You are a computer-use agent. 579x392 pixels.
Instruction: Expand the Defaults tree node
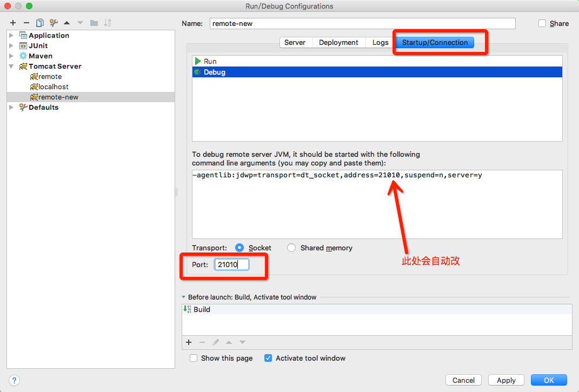[x=11, y=107]
